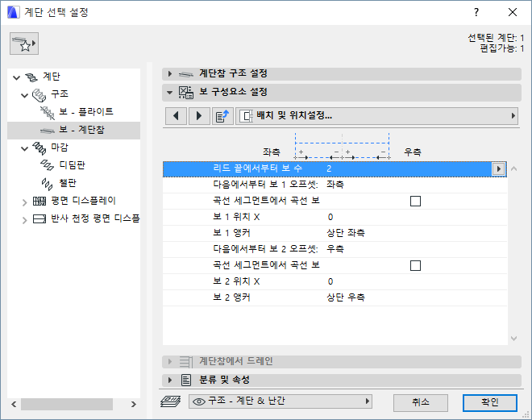Toggle eye icon in layer dropdown
The height and width of the screenshot is (420, 532).
click(x=199, y=401)
